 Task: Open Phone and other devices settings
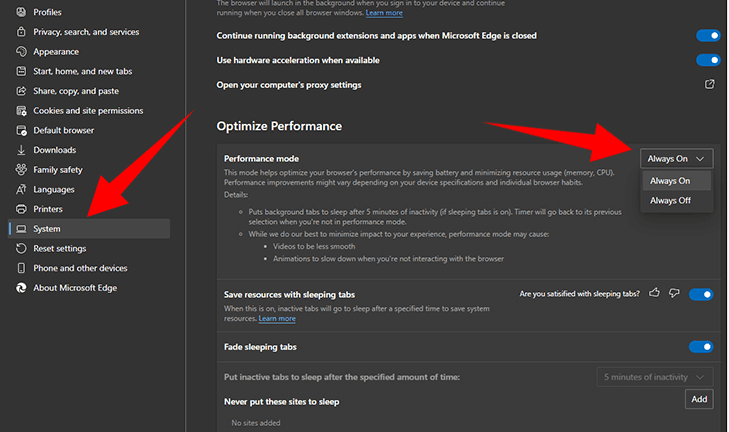click(x=89, y=268)
